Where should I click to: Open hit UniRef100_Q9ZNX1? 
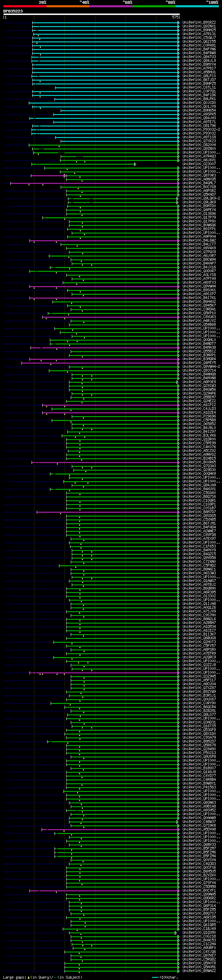coord(199,26)
